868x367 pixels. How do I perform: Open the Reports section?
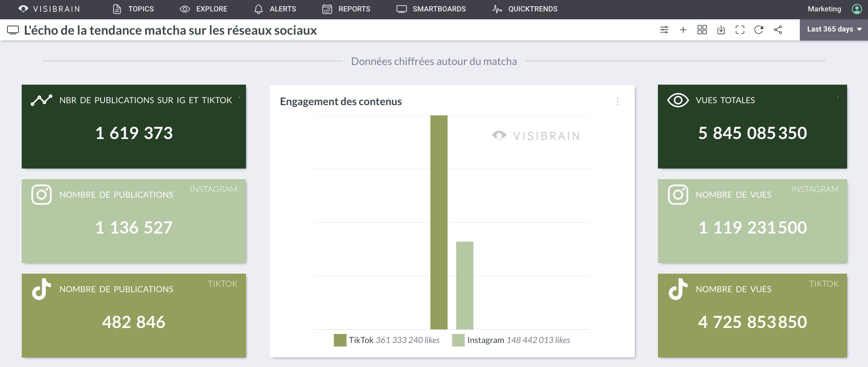point(346,9)
